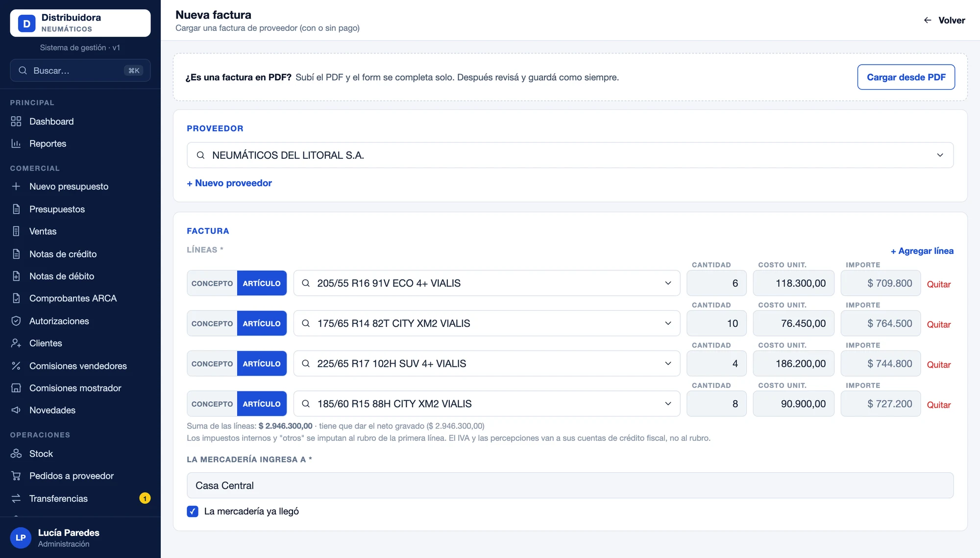Click the Comisiones vendedores percent icon
Viewport: 980px width, 558px height.
[16, 366]
